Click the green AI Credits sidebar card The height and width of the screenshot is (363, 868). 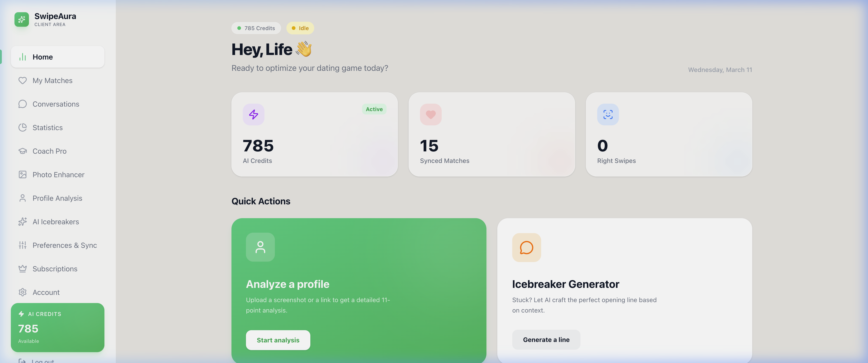[58, 327]
